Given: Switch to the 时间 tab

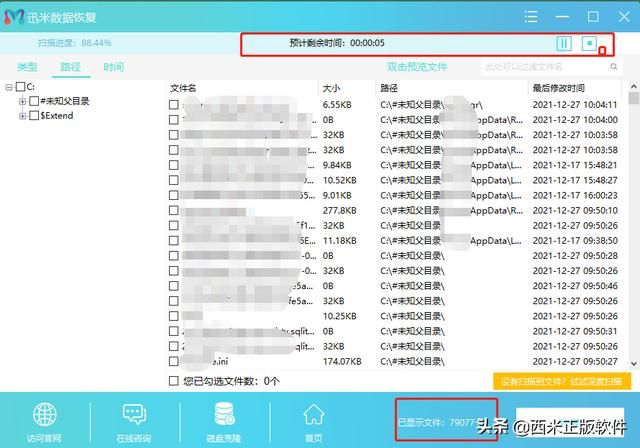Looking at the screenshot, I should pos(113,67).
